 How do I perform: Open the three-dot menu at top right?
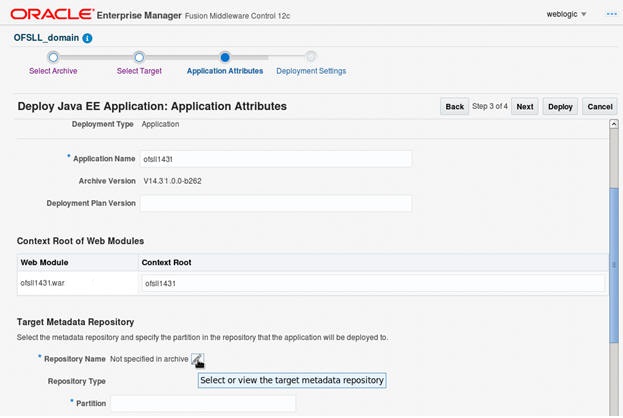click(x=611, y=14)
